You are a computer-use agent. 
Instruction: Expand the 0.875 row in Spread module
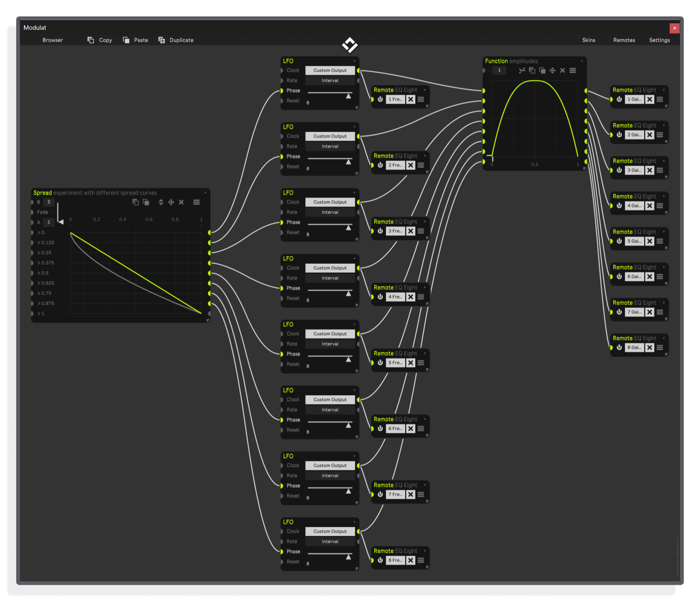click(x=39, y=304)
